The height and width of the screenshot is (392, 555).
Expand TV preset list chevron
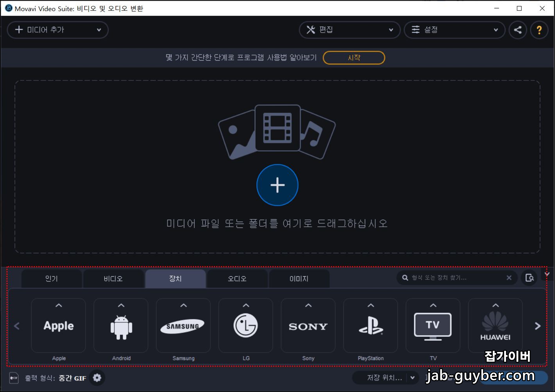[433, 305]
